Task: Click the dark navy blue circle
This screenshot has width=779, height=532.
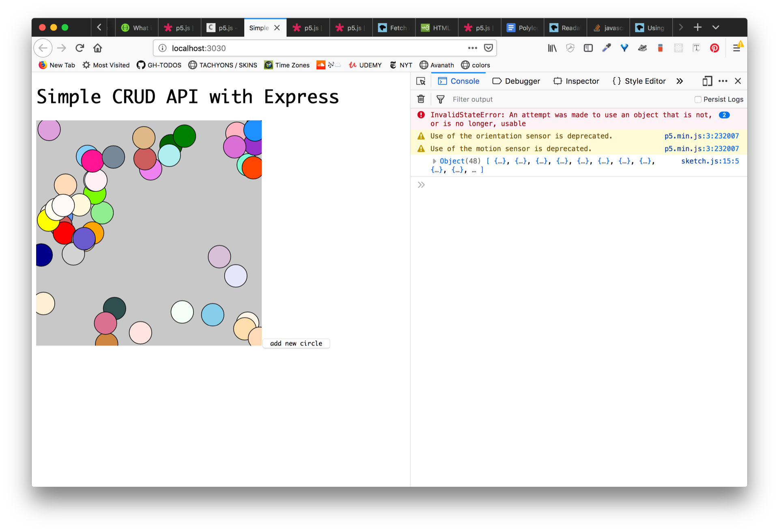Action: tap(43, 255)
